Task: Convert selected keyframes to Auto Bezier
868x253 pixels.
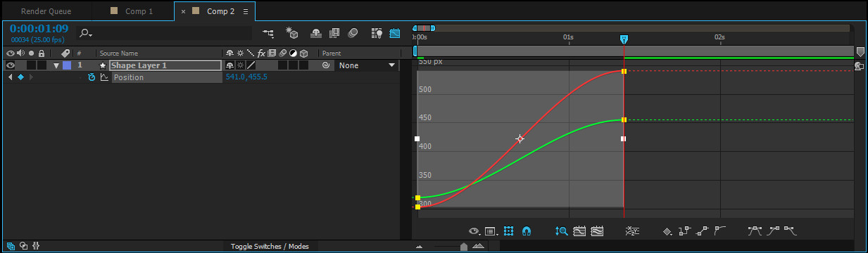Action: (x=719, y=231)
